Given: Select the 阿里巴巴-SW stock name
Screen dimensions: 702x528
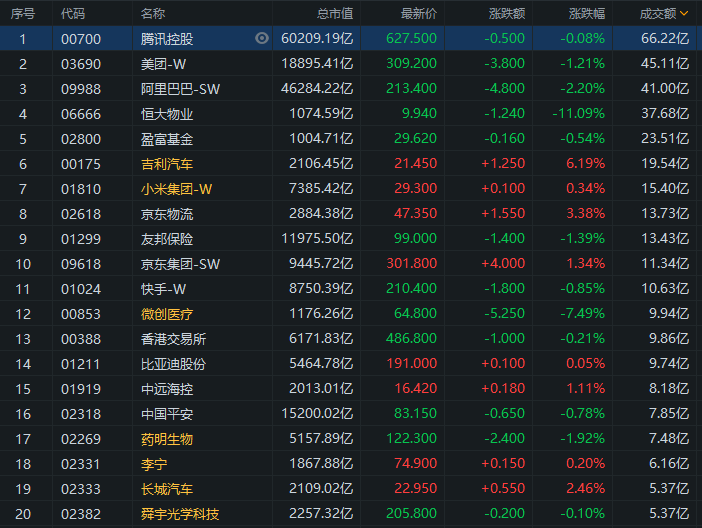Looking at the screenshot, I should 178,88.
